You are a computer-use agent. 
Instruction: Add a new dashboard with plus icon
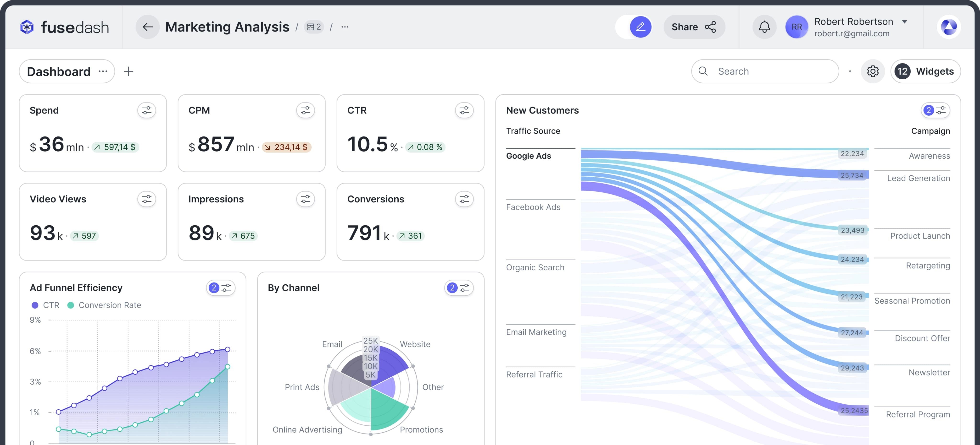(128, 71)
